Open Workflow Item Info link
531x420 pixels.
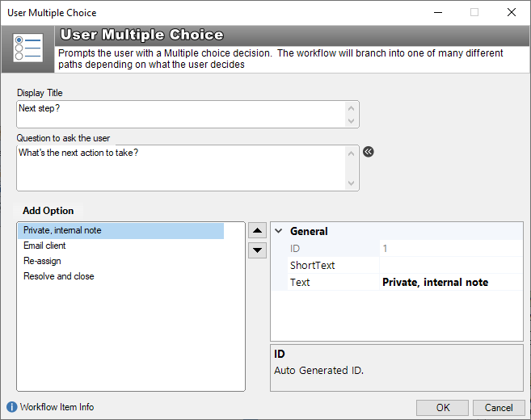[x=57, y=407]
